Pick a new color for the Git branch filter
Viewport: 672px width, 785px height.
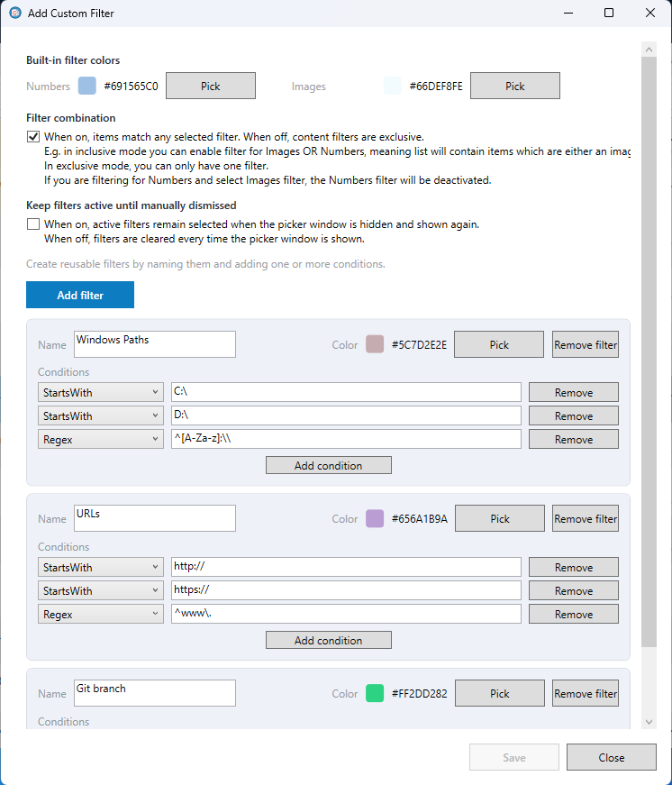(x=499, y=693)
